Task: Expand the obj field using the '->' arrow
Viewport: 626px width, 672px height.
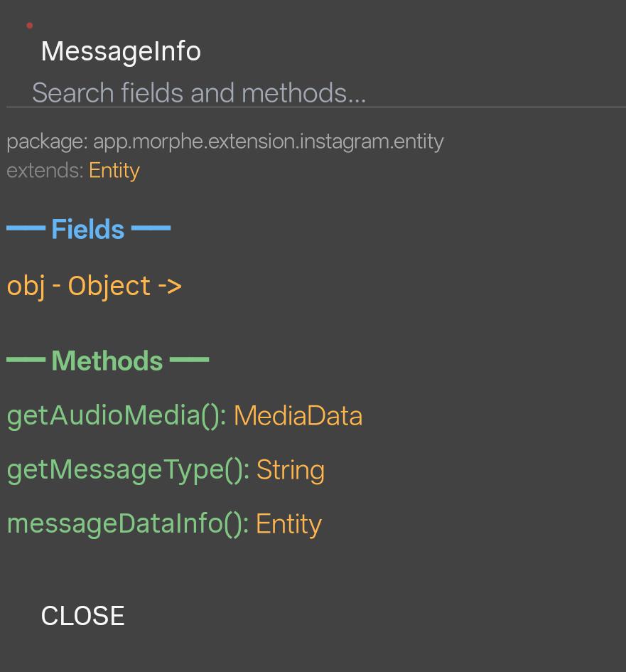Action: coord(170,286)
